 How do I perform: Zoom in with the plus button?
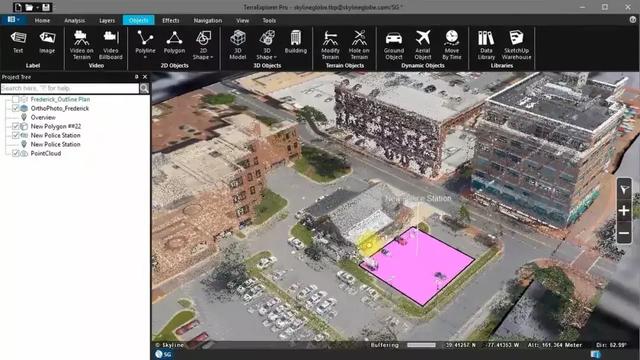click(624, 211)
